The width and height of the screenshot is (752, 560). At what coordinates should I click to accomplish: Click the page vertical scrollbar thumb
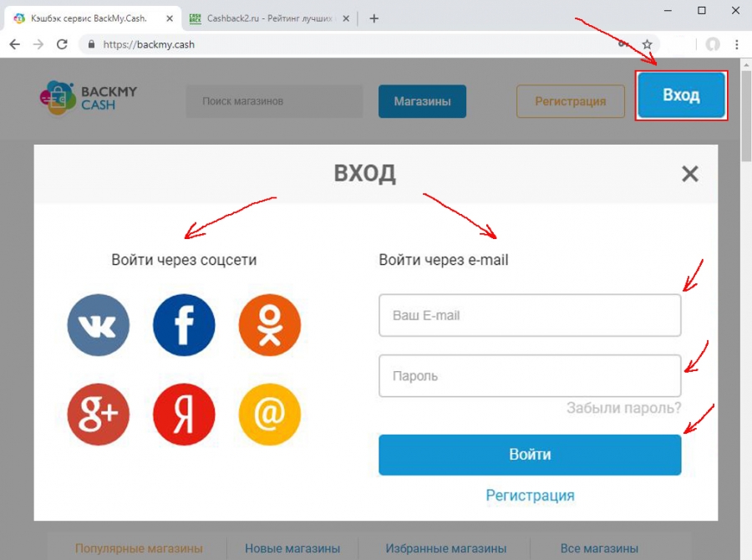point(746,116)
